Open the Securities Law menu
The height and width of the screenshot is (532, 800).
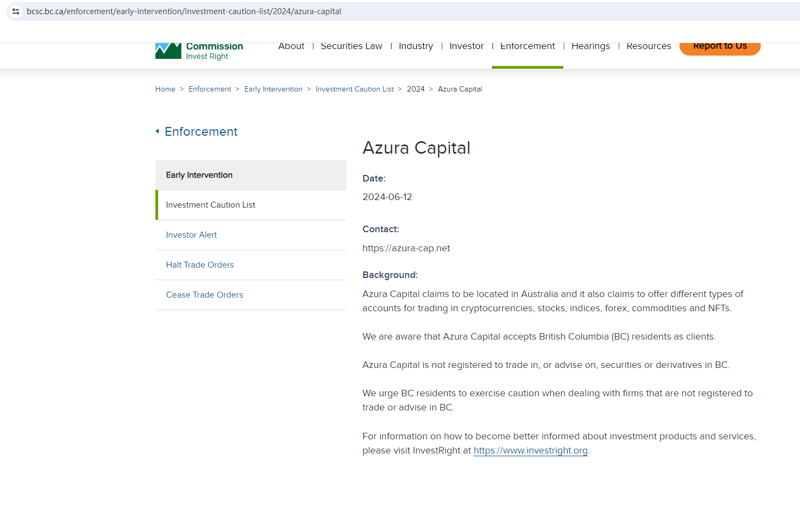(x=351, y=46)
